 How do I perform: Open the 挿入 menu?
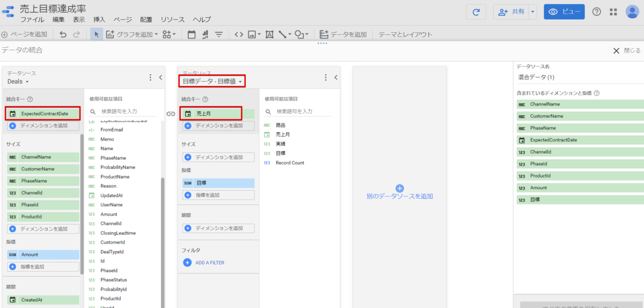[99, 19]
